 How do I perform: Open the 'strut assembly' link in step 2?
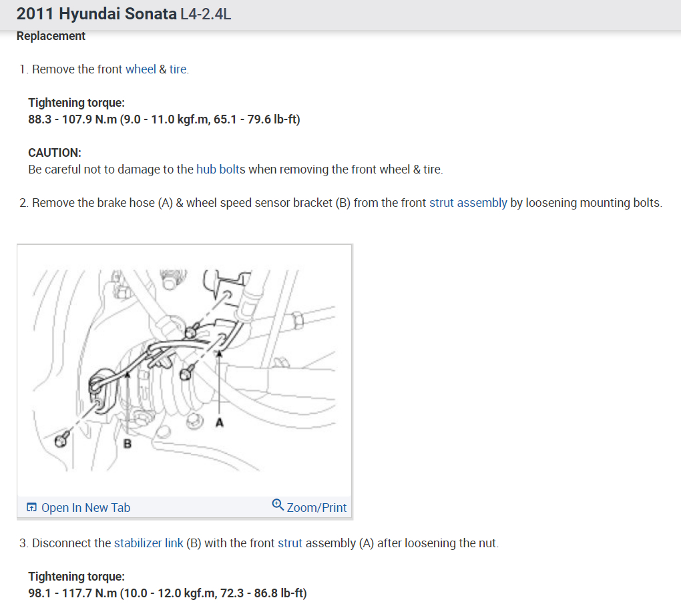click(x=468, y=203)
